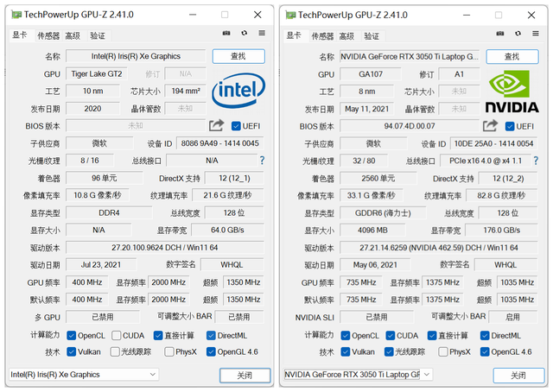Image resolution: width=553 pixels, height=392 pixels.
Task: Click 查找 lookup button in Intel window
Action: click(238, 56)
